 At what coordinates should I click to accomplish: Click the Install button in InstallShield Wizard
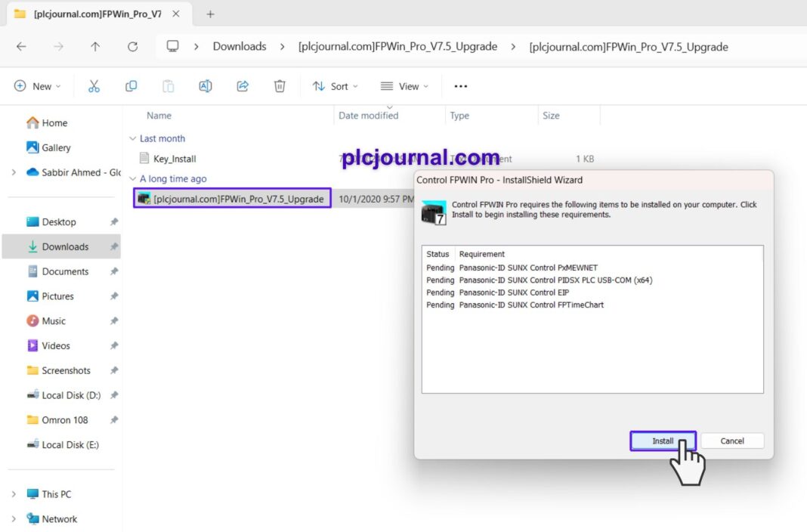point(663,441)
